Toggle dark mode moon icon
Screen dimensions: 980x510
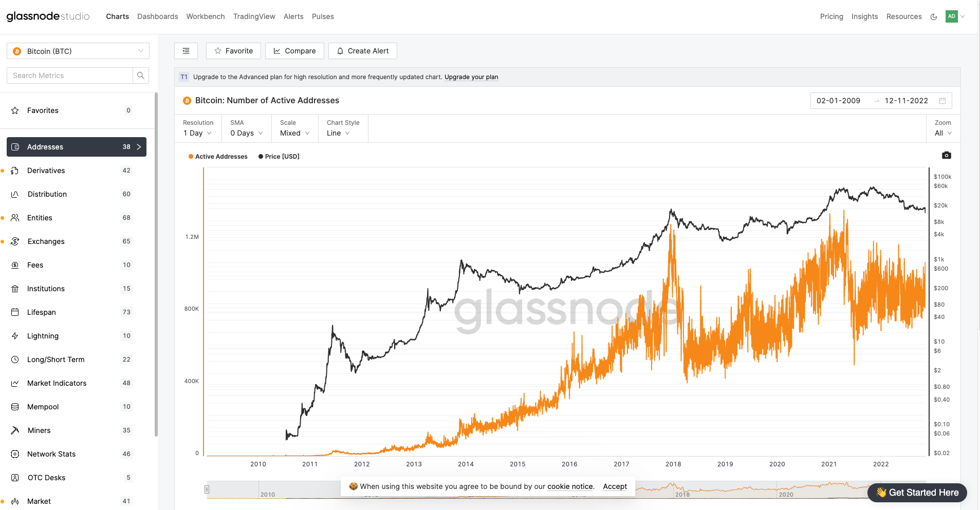tap(934, 17)
